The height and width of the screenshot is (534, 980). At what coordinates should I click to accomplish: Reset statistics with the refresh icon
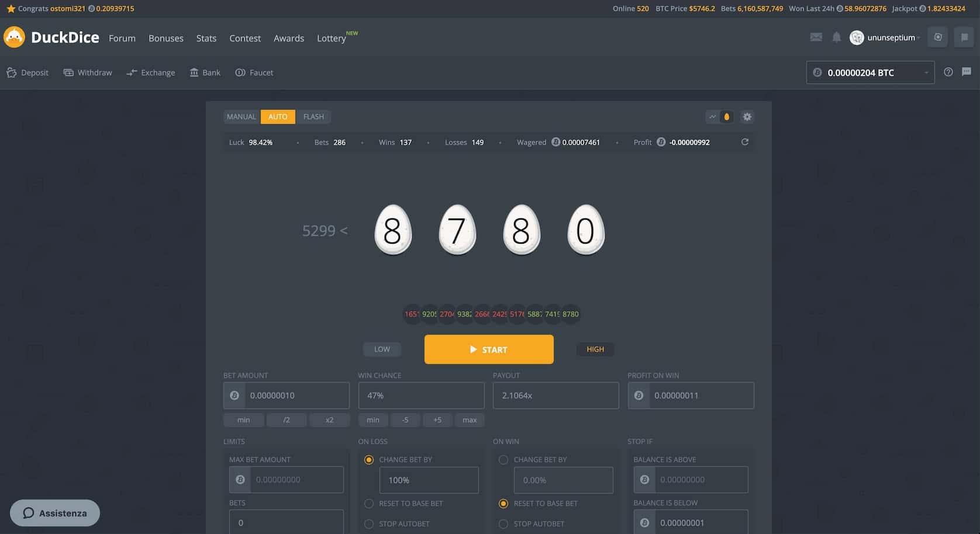click(744, 142)
